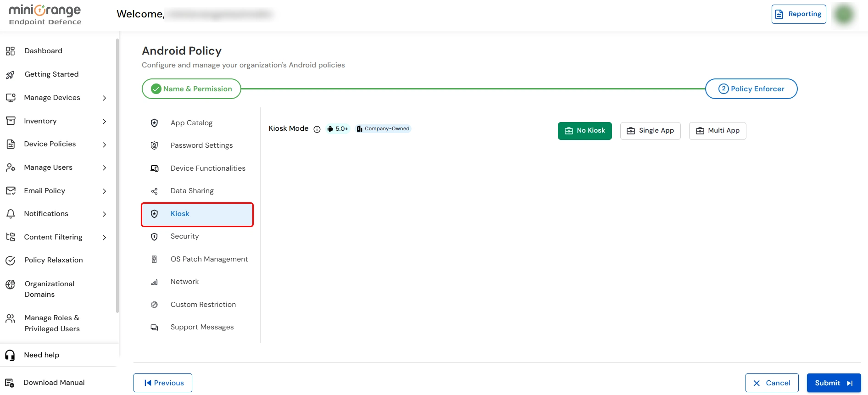This screenshot has width=868, height=395.
Task: Click the Kiosk Mode info icon
Action: pyautogui.click(x=317, y=129)
